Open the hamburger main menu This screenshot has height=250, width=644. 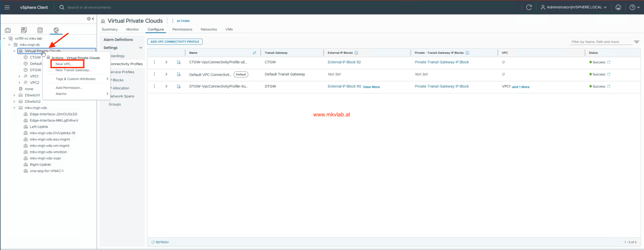click(7, 7)
